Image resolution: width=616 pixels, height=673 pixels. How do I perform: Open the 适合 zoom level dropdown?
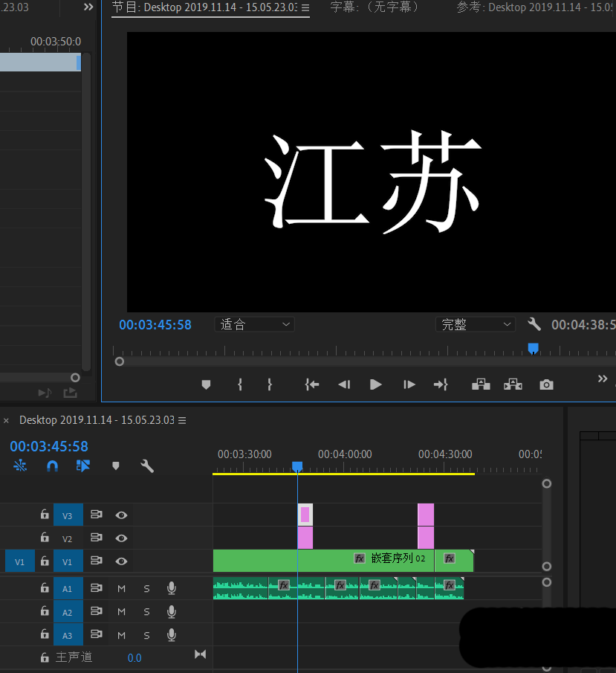pos(254,324)
